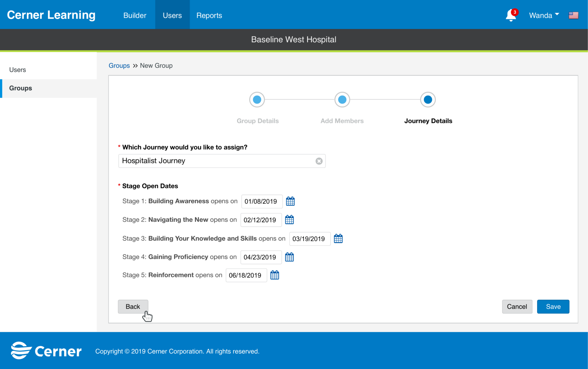588x369 pixels.
Task: Click the Cerner logo in footer
Action: [x=46, y=351]
